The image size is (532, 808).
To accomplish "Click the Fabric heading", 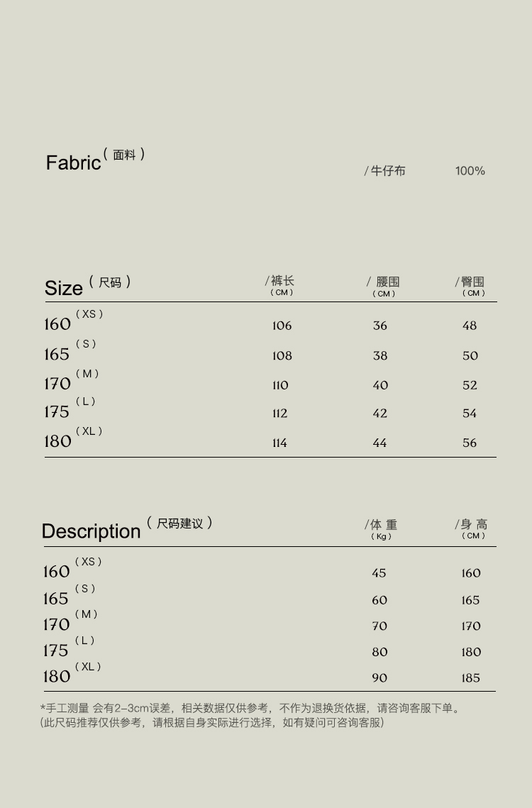I will (x=74, y=162).
